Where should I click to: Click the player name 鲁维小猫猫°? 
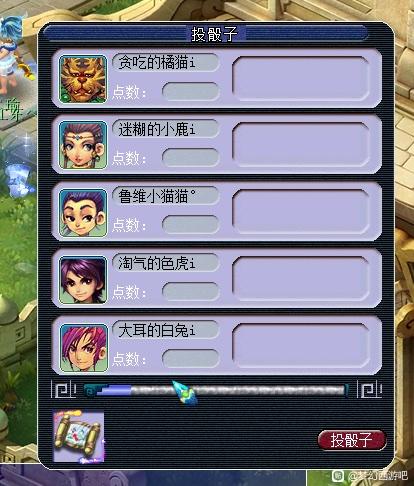point(157,196)
